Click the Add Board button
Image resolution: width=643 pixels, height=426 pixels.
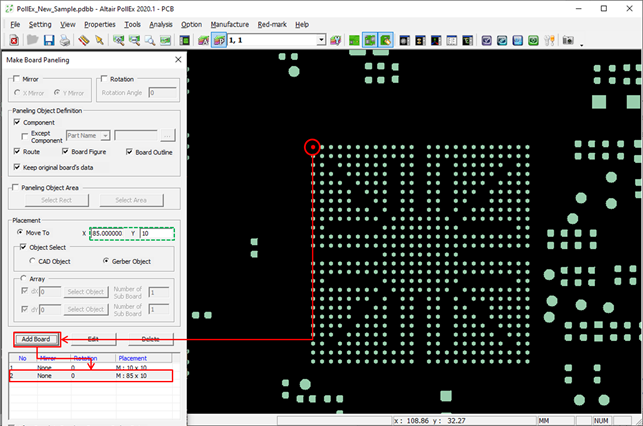35,339
